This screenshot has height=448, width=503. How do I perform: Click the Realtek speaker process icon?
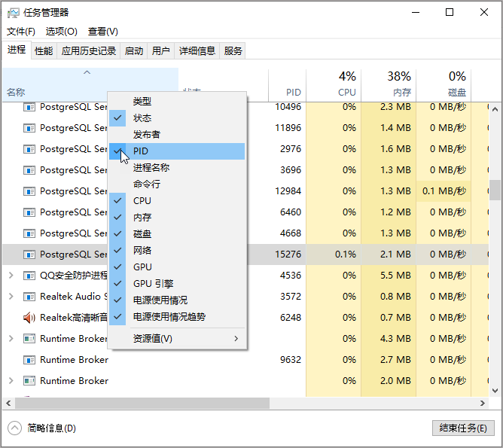point(29,318)
